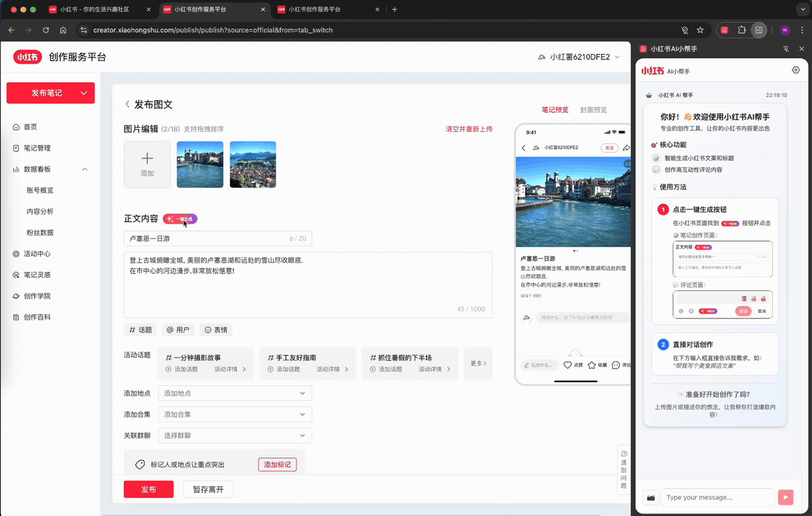Switch to 封面预览 tab
The width and height of the screenshot is (812, 516).
coord(593,110)
